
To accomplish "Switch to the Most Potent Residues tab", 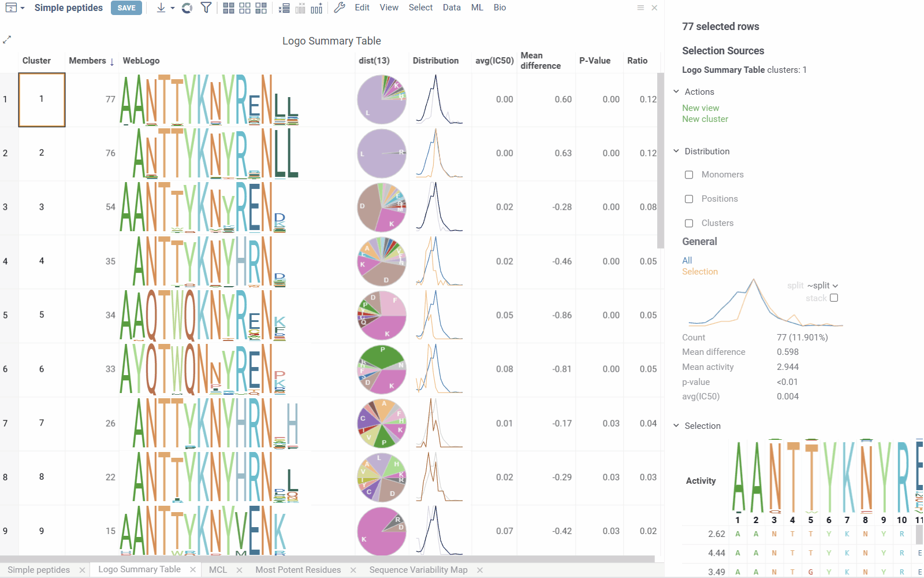I will coord(298,570).
